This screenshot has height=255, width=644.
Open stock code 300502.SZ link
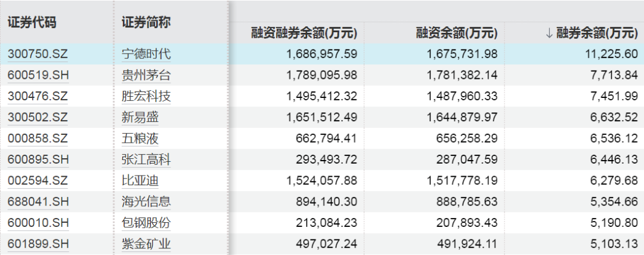[38, 118]
